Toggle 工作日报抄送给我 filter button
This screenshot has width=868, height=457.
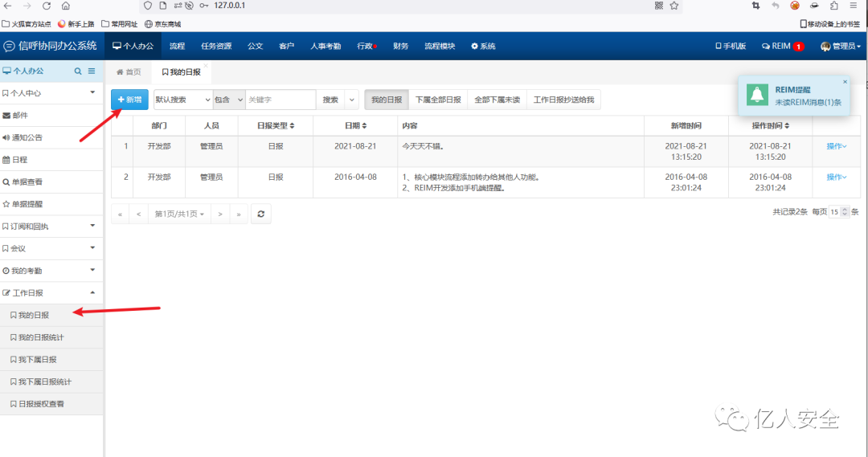point(563,100)
